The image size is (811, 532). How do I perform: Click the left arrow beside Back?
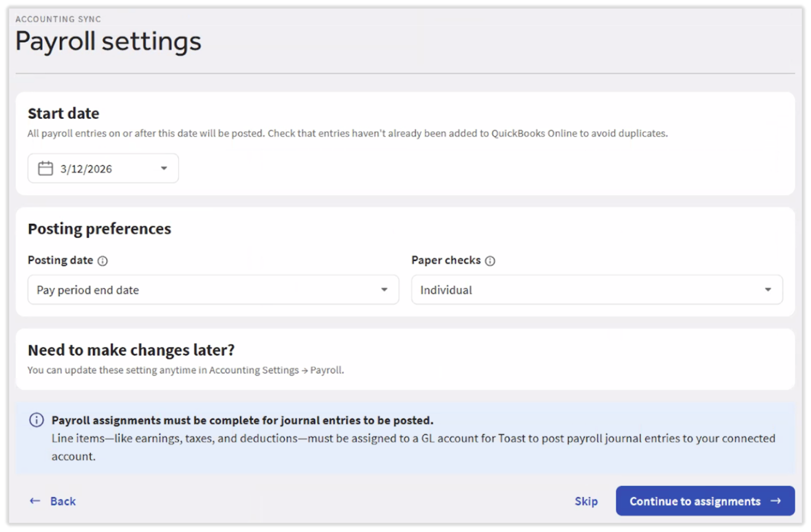pyautogui.click(x=35, y=501)
